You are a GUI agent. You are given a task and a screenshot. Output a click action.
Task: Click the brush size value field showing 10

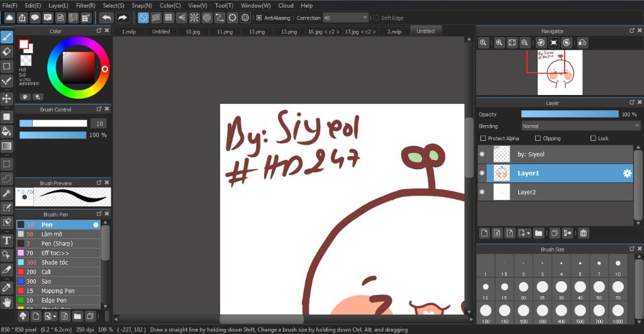tap(99, 123)
